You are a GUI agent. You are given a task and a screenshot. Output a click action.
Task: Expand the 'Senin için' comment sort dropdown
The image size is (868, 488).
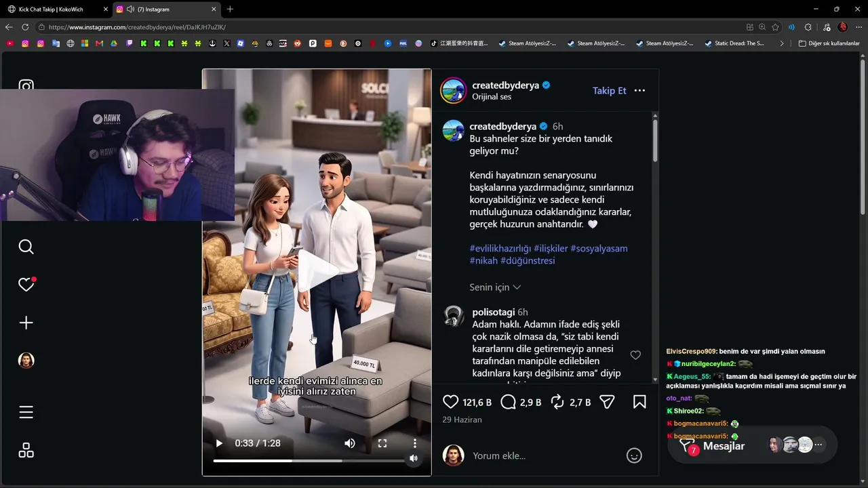coord(495,287)
